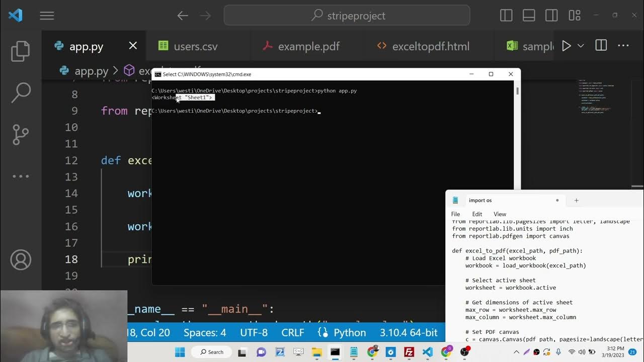Open the Accounts menu icon

pyautogui.click(x=21, y=259)
